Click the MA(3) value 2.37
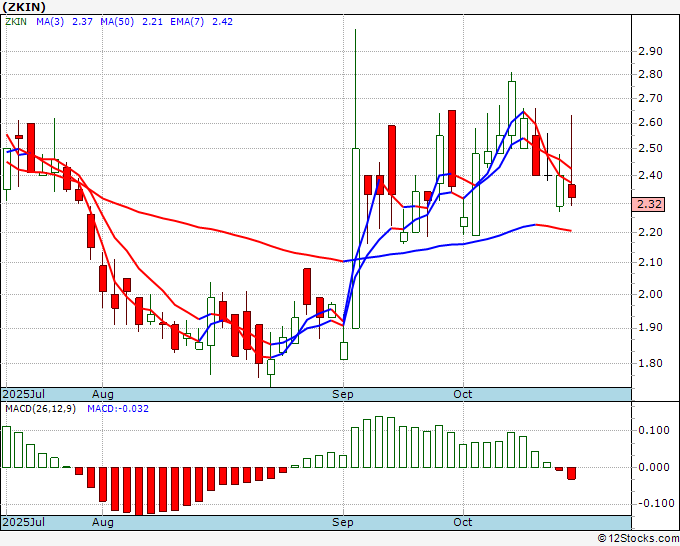 click(x=82, y=22)
